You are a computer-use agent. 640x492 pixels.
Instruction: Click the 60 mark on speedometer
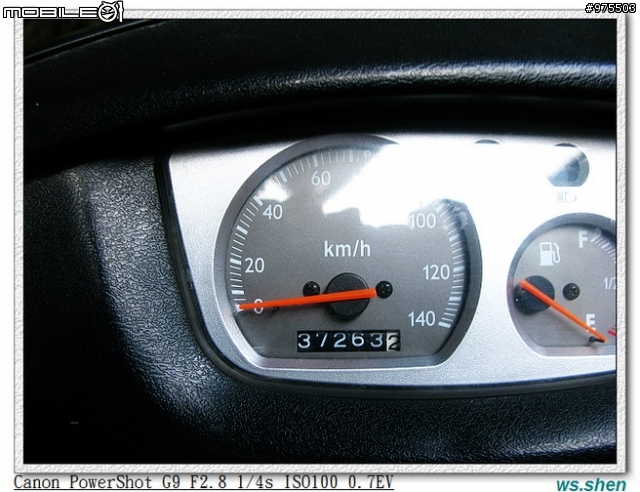click(320, 178)
